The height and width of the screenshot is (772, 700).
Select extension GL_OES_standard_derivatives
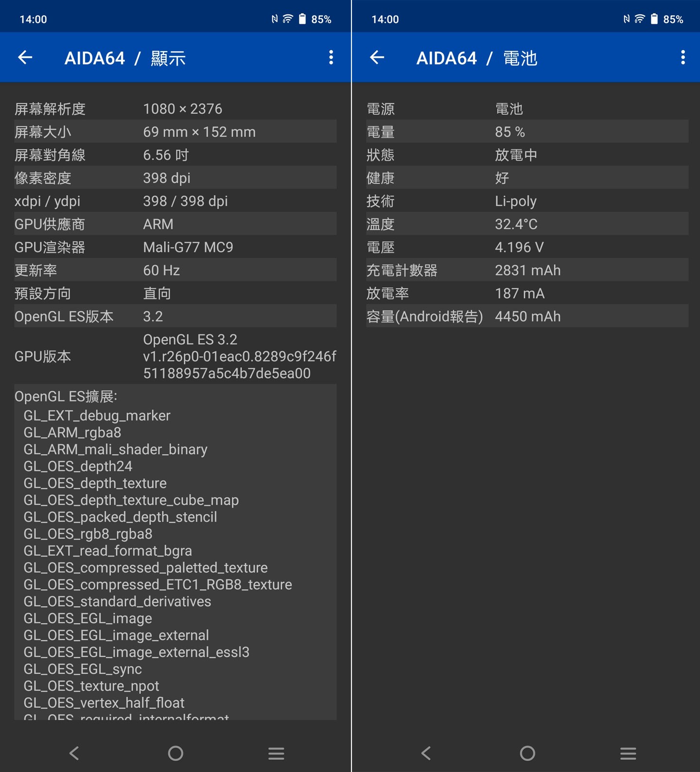[x=117, y=601]
